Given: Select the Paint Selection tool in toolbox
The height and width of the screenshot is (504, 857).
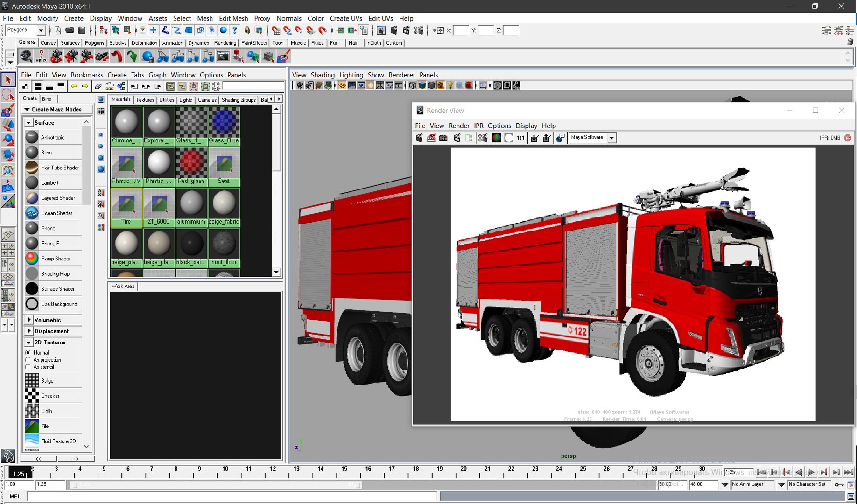Looking at the screenshot, I should pos(8,110).
